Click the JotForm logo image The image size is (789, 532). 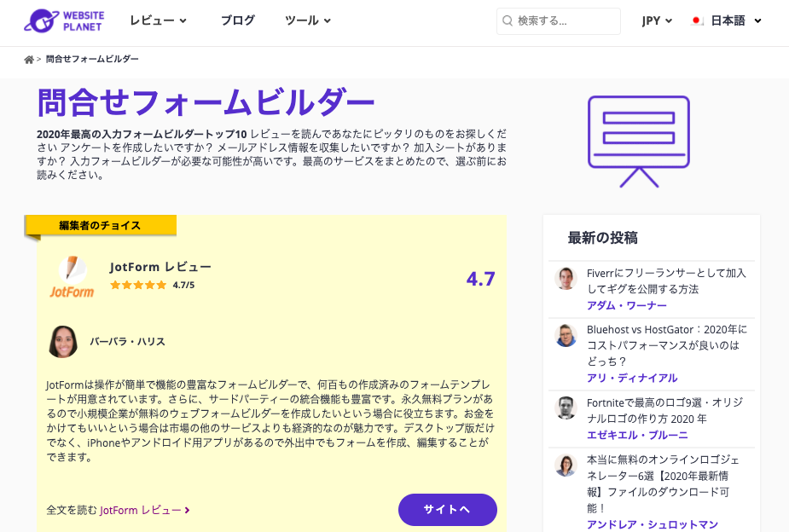72,277
